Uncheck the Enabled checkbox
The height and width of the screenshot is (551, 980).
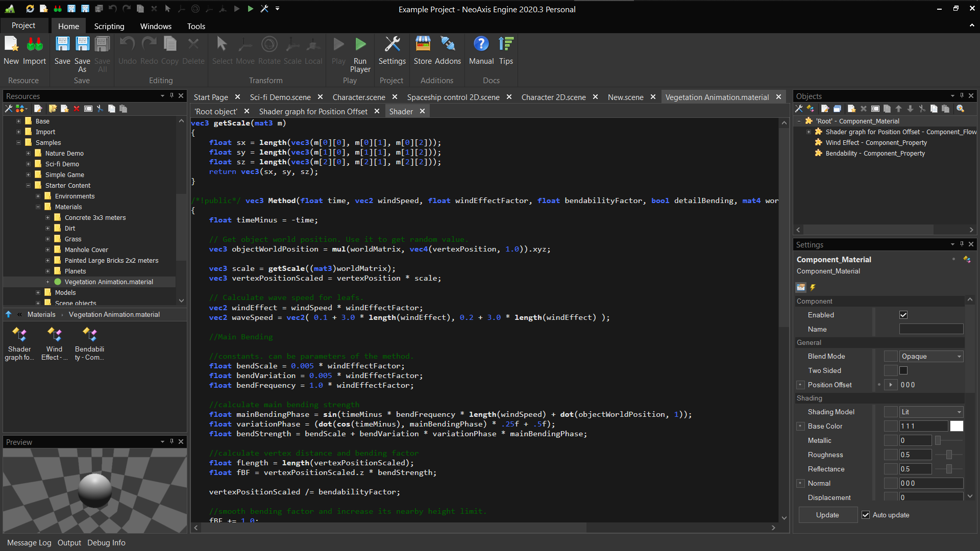(903, 315)
